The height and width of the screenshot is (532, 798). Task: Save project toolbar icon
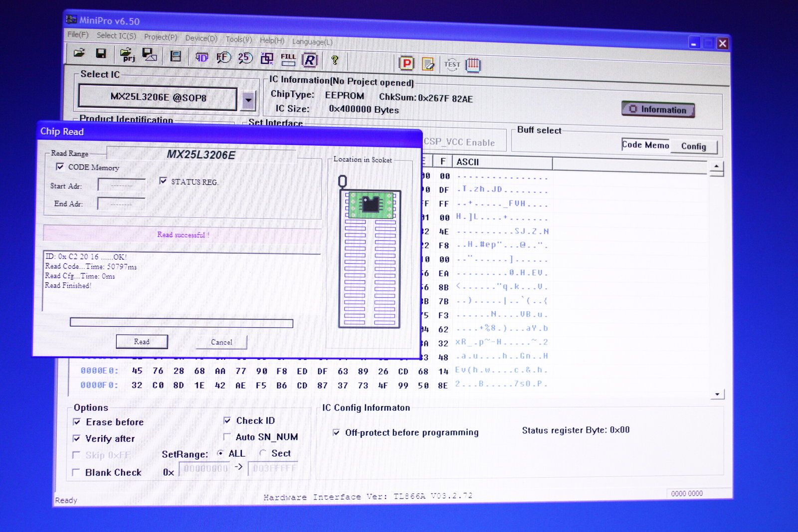[150, 55]
